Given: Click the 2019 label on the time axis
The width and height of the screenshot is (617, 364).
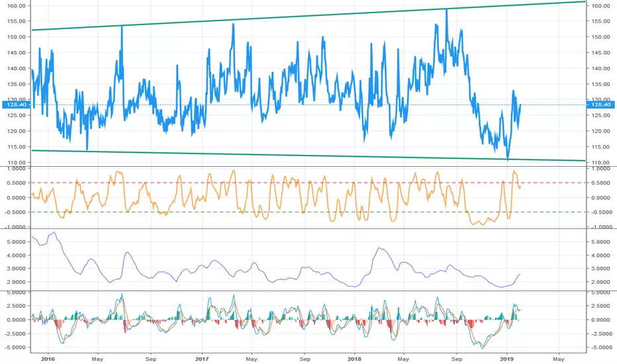Looking at the screenshot, I should click(x=507, y=359).
